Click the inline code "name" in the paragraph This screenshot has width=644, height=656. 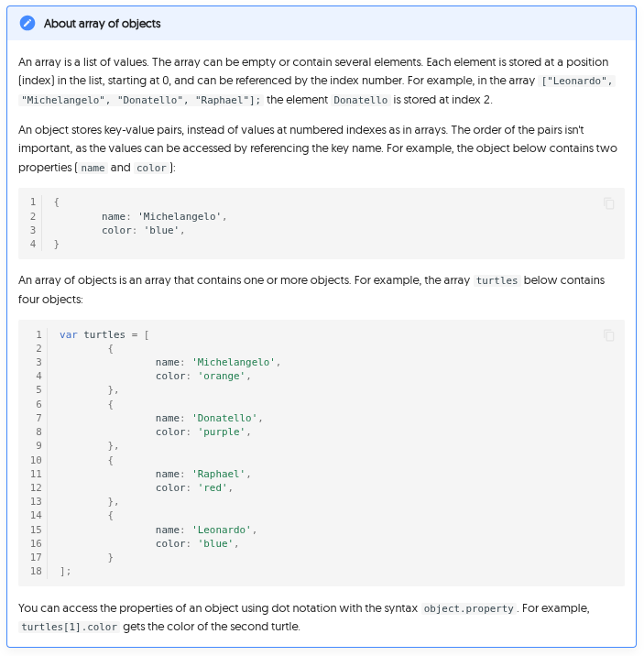(x=93, y=169)
